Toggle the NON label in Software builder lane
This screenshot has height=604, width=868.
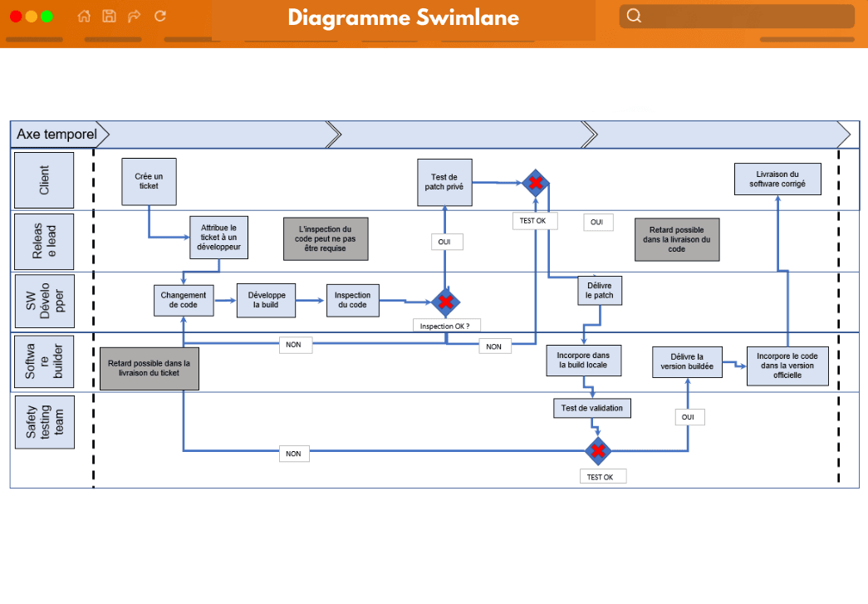click(x=295, y=345)
